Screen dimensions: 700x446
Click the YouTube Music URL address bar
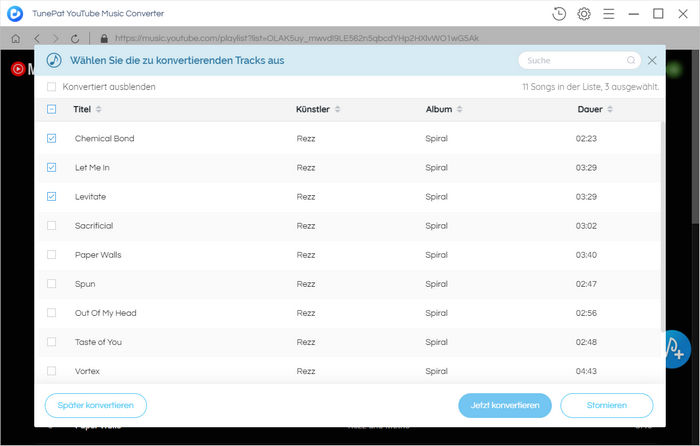[297, 38]
